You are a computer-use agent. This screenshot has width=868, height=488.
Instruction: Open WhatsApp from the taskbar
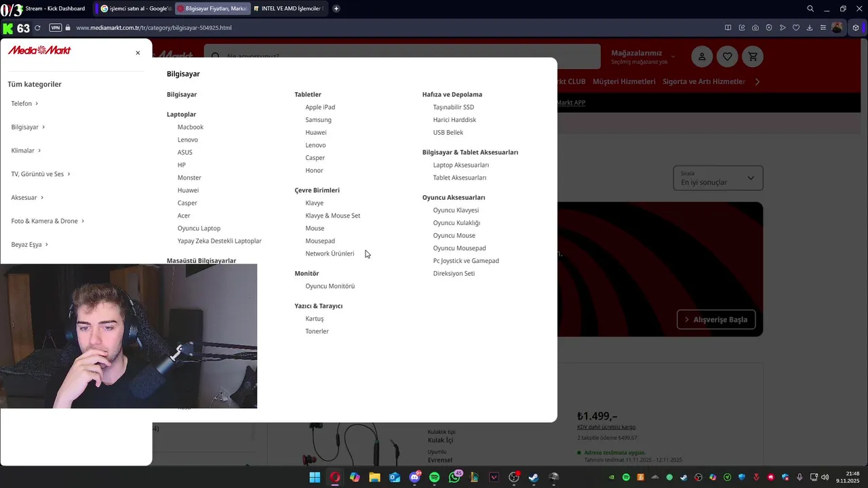(x=454, y=477)
